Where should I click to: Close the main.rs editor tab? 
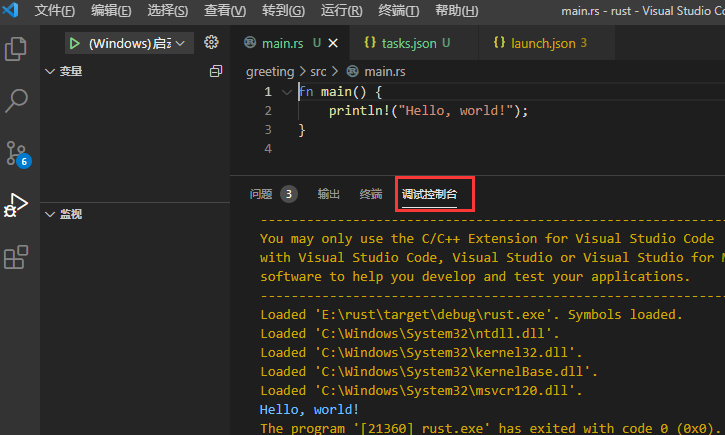coord(332,44)
